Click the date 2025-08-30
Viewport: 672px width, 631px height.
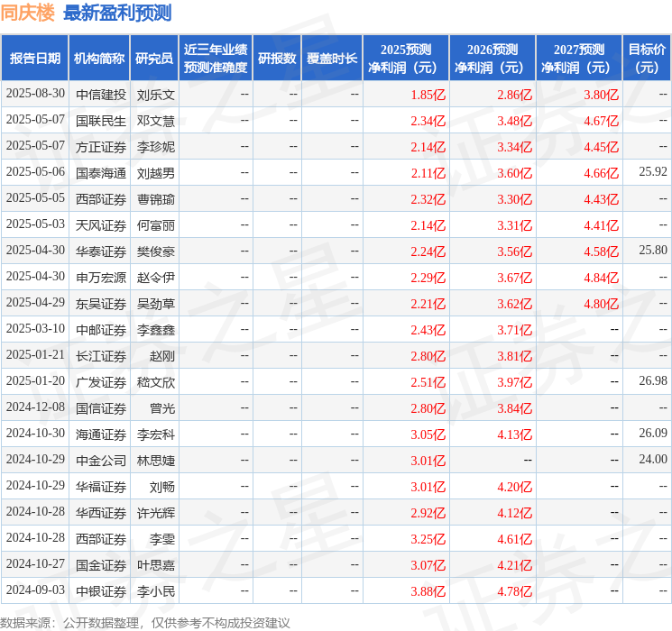pos(35,94)
